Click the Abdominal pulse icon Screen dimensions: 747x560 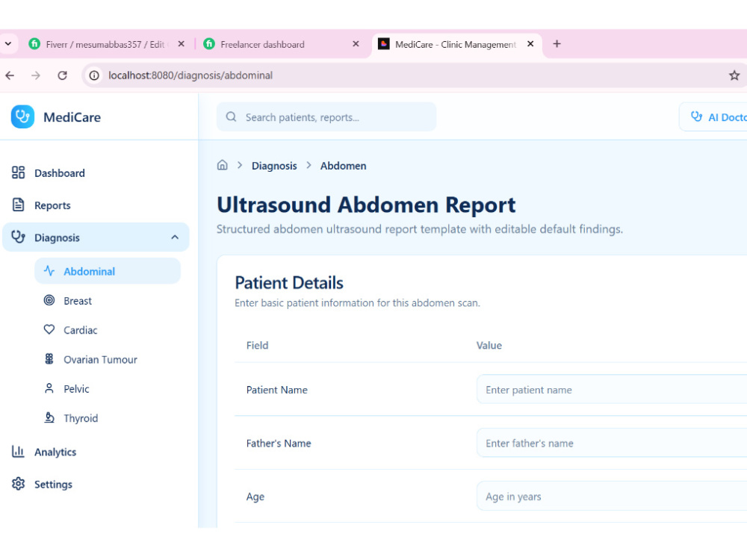tap(49, 271)
